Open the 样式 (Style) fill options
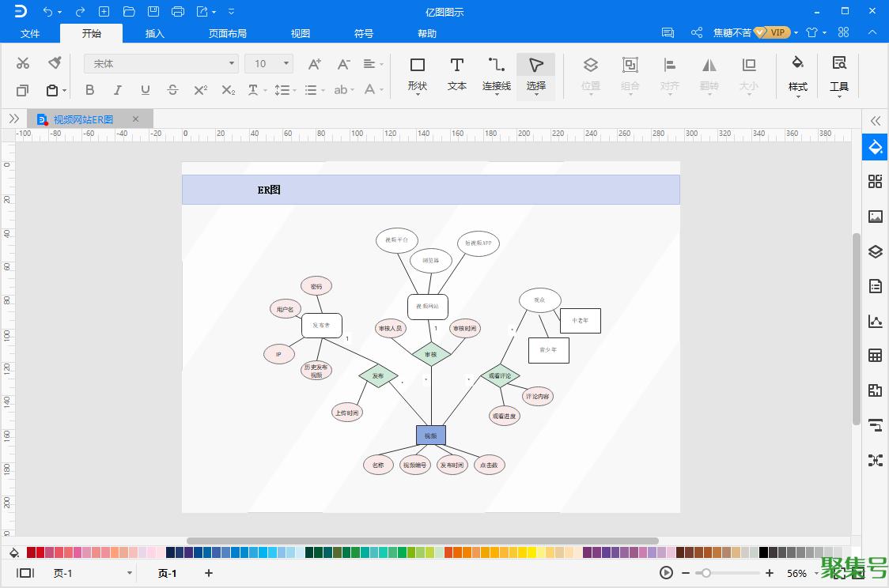 [x=797, y=73]
